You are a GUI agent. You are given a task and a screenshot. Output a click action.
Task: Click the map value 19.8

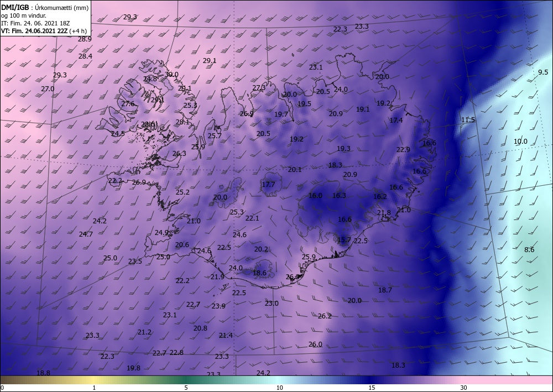[x=133, y=368]
